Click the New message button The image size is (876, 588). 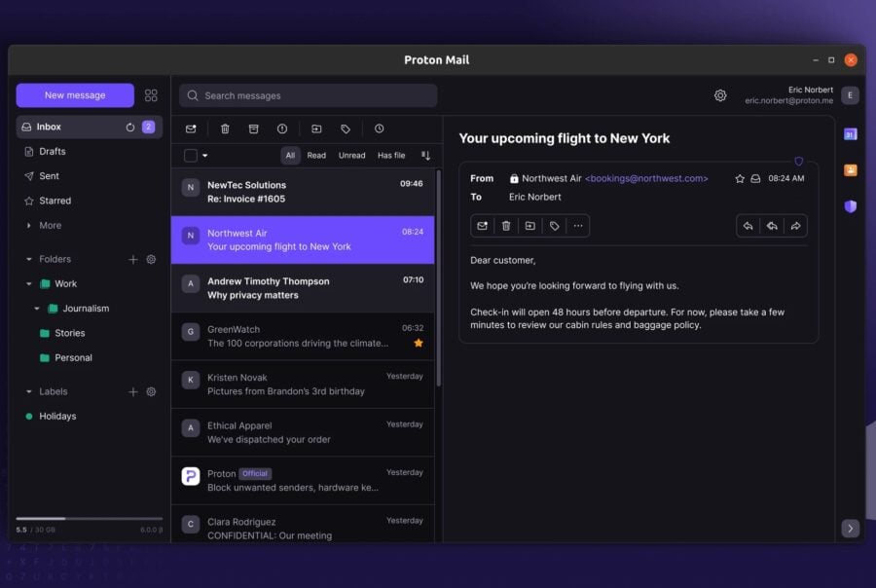click(x=75, y=95)
